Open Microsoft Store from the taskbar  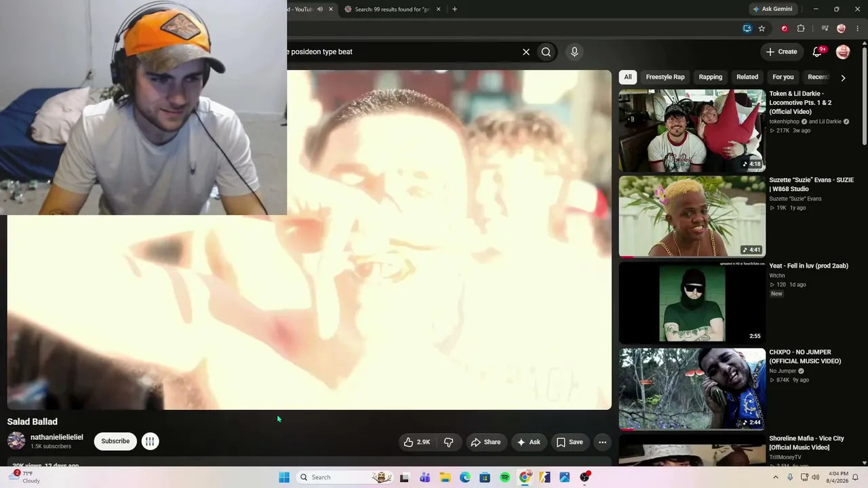point(485,477)
